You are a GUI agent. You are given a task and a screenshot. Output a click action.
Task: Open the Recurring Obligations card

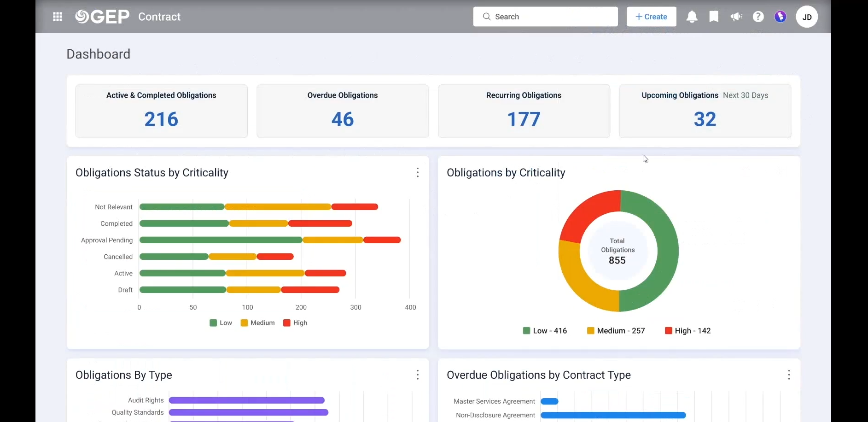[x=524, y=111]
